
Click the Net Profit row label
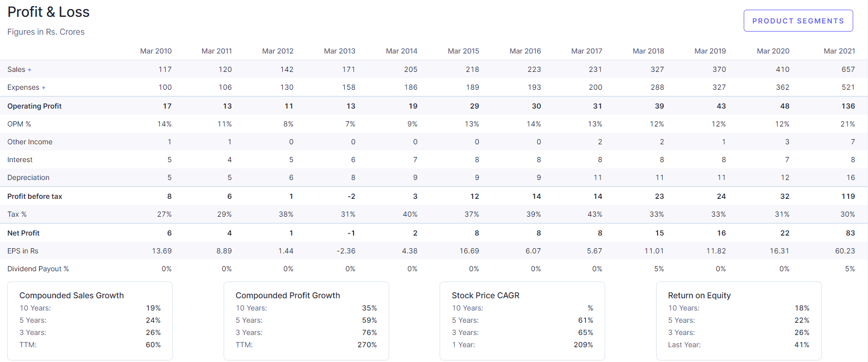23,233
